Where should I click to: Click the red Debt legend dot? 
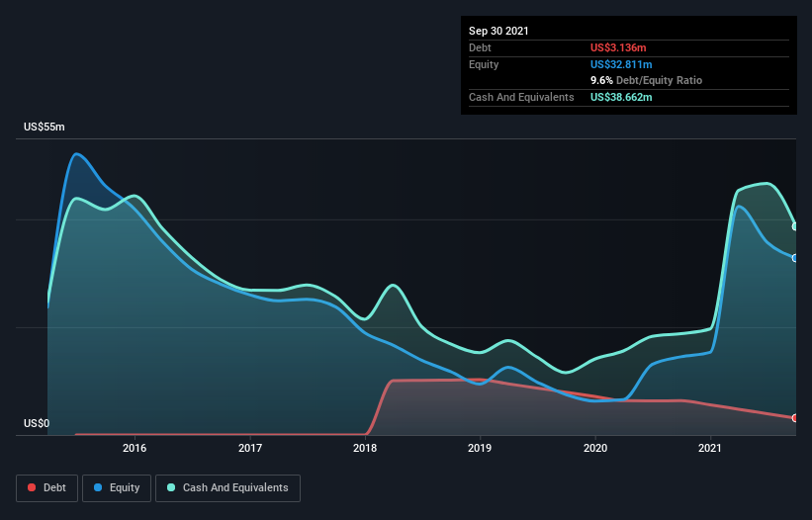coord(32,487)
